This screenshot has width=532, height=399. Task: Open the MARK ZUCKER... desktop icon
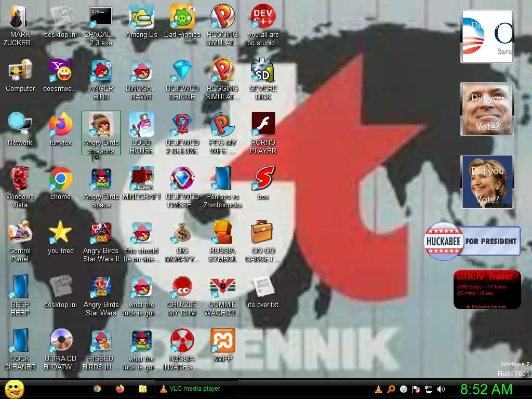[20, 25]
